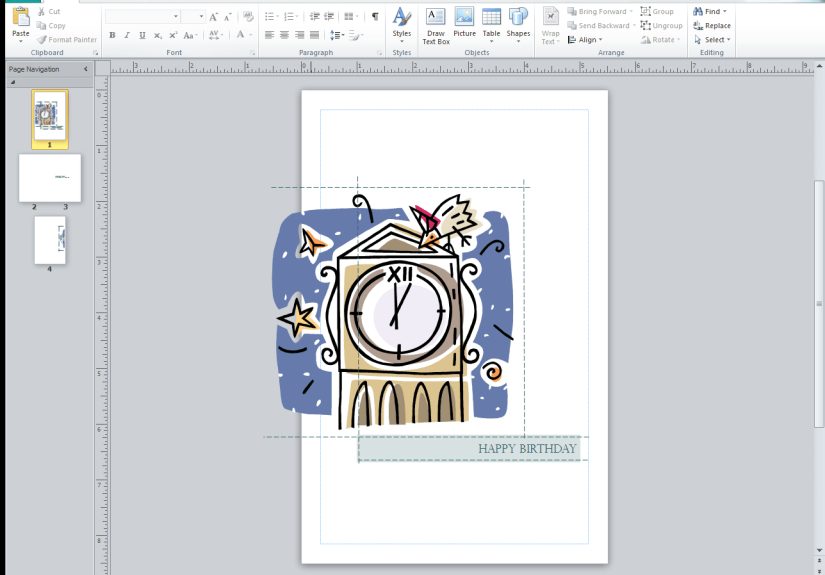Click the Wrap Text button
The image size is (825, 575).
[x=550, y=25]
